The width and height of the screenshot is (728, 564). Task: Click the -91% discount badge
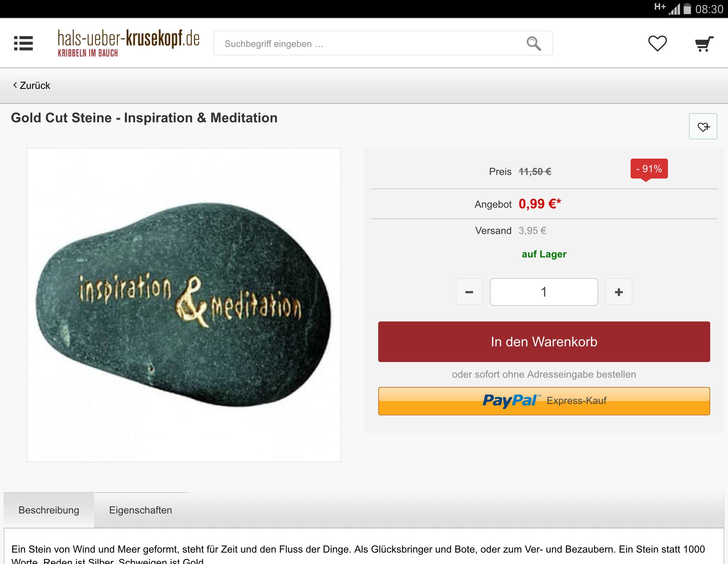pos(649,169)
